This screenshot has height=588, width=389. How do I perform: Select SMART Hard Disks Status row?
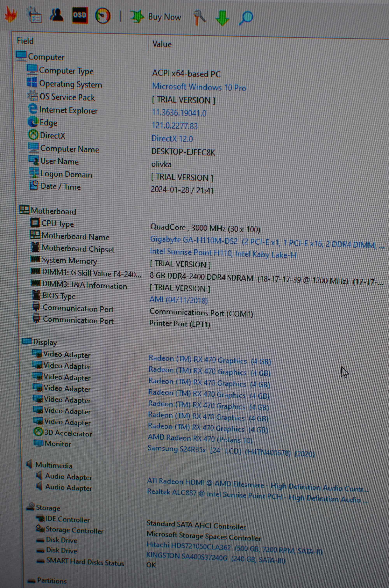click(80, 562)
